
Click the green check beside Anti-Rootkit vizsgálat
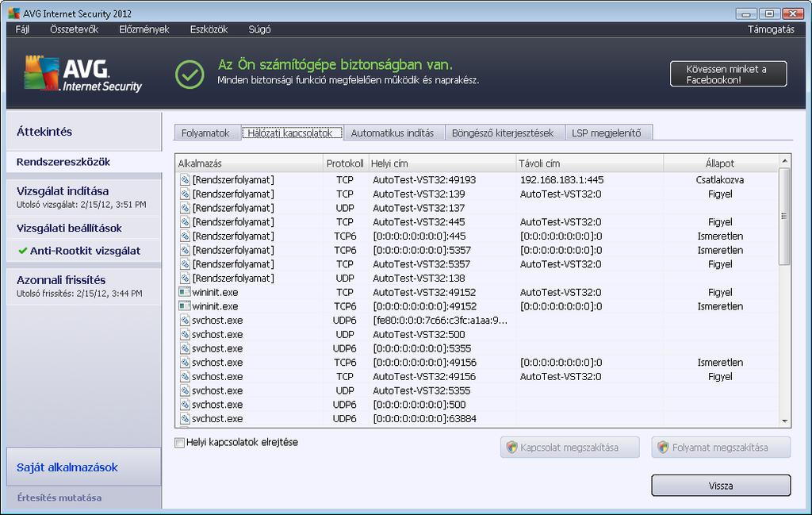coord(22,251)
